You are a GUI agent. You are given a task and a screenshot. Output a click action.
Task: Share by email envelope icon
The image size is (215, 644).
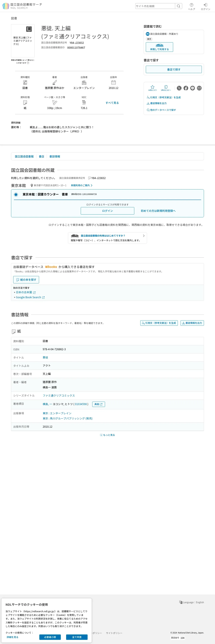199,88
